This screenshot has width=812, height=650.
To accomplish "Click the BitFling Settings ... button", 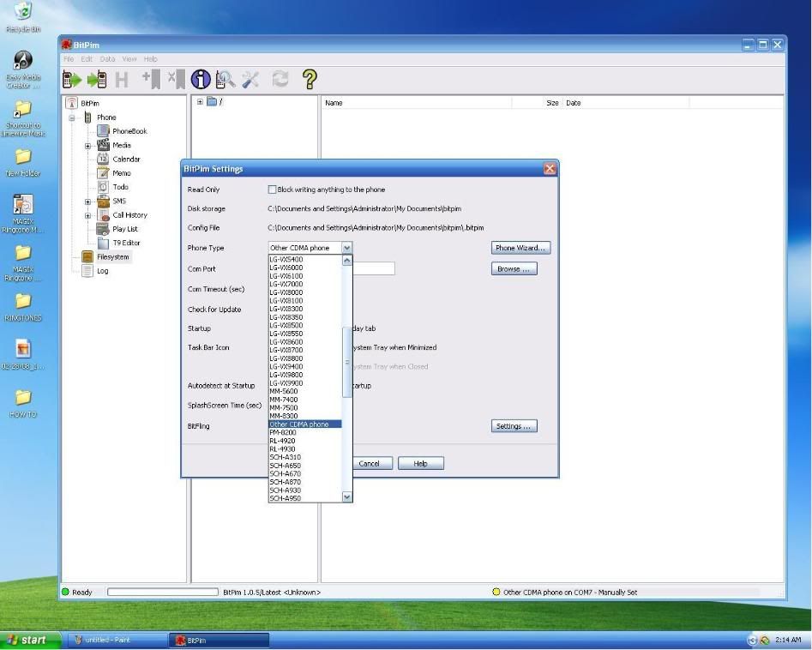I will tap(514, 425).
